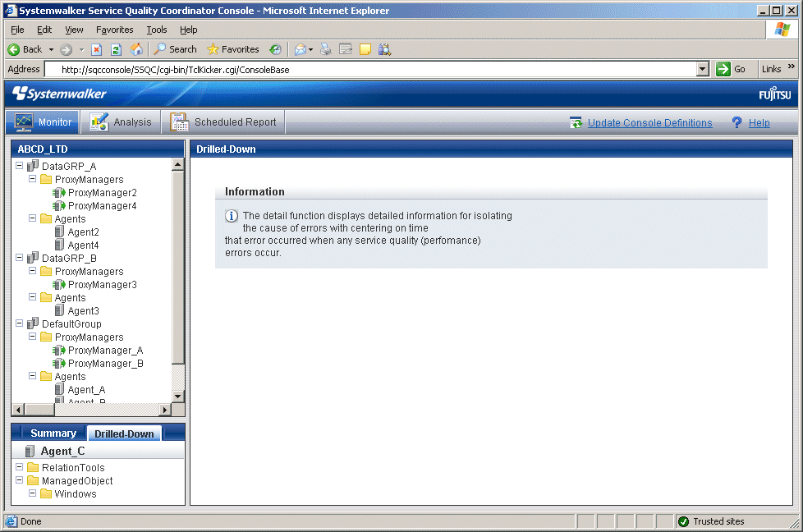Select Agent4 in the tree
The width and height of the screenshot is (803, 532).
(x=84, y=245)
